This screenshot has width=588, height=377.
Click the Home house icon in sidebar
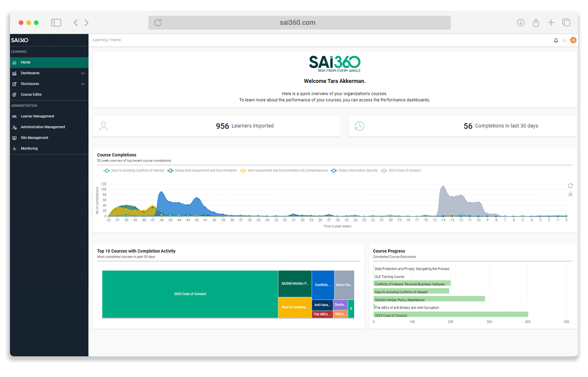pyautogui.click(x=15, y=62)
